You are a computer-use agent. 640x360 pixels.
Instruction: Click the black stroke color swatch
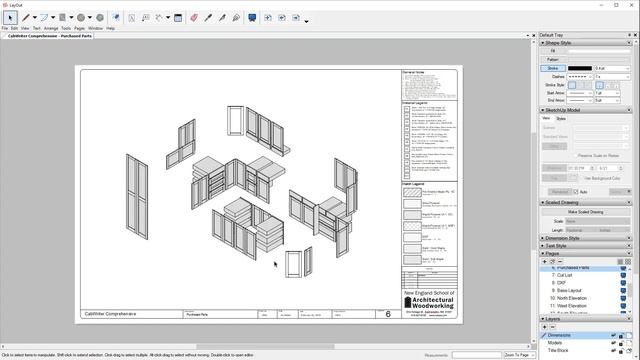coord(580,68)
